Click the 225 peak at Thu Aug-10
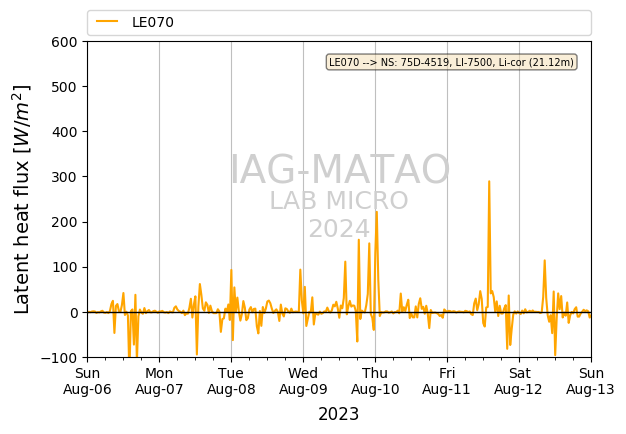This screenshot has height=434, width=626. [376, 212]
